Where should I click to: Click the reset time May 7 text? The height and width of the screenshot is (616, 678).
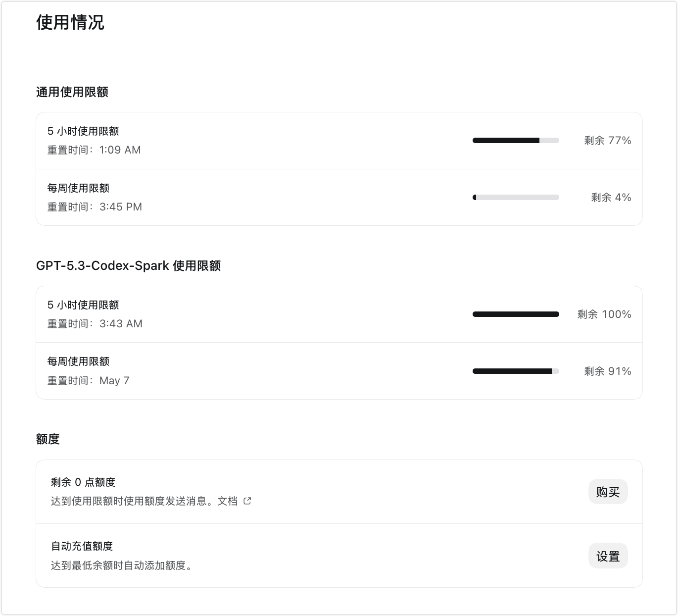pyautogui.click(x=114, y=381)
